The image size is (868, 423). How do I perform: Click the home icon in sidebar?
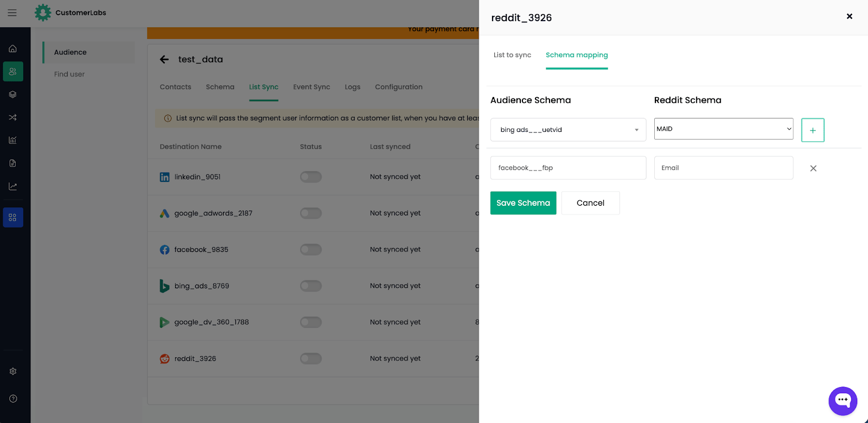click(x=13, y=49)
